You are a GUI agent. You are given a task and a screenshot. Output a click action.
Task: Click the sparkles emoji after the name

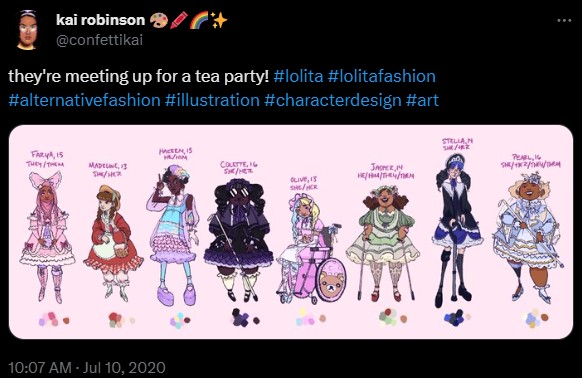pyautogui.click(x=219, y=20)
